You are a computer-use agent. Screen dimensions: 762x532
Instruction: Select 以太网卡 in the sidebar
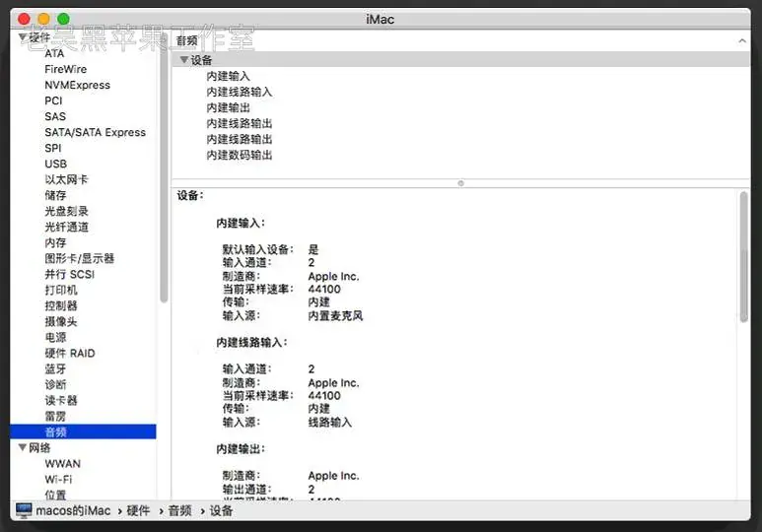point(67,179)
